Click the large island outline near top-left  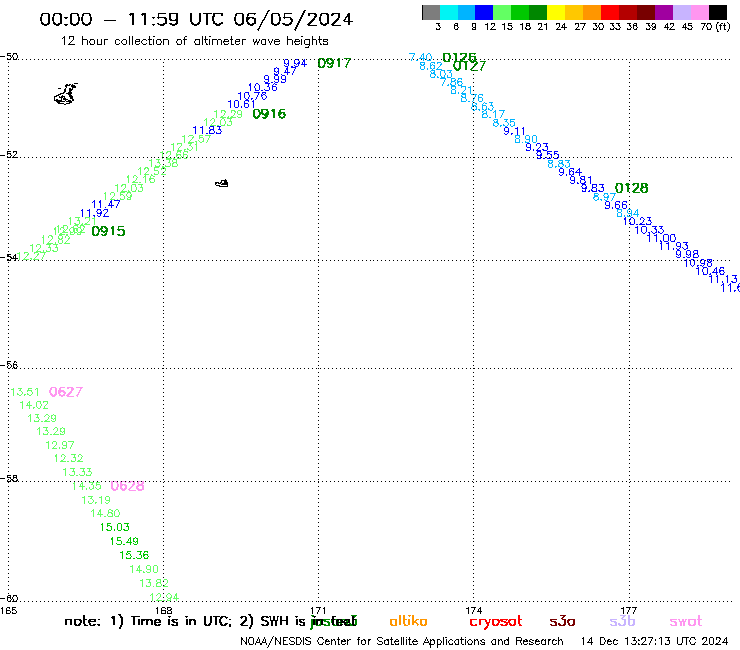[66, 94]
